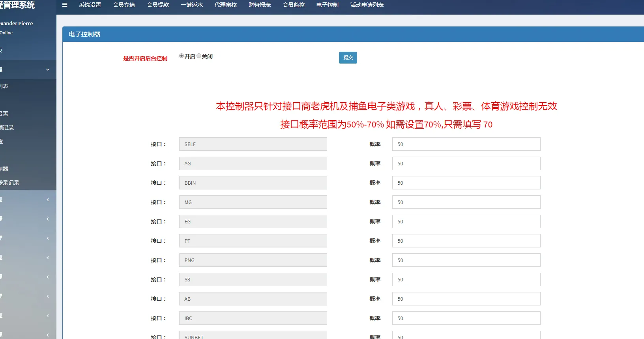Screen dimensions: 644x339
Task: Click the probability field for SELF interface
Action: click(x=466, y=144)
